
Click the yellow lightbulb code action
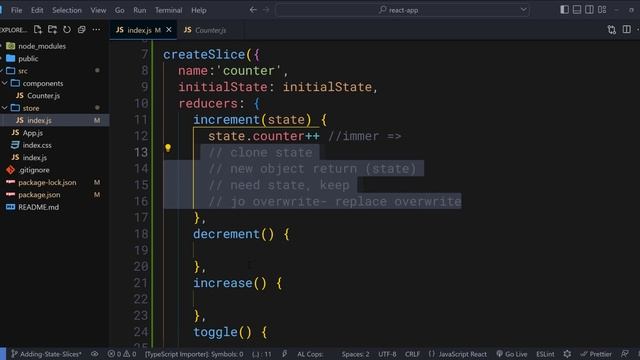[168, 148]
